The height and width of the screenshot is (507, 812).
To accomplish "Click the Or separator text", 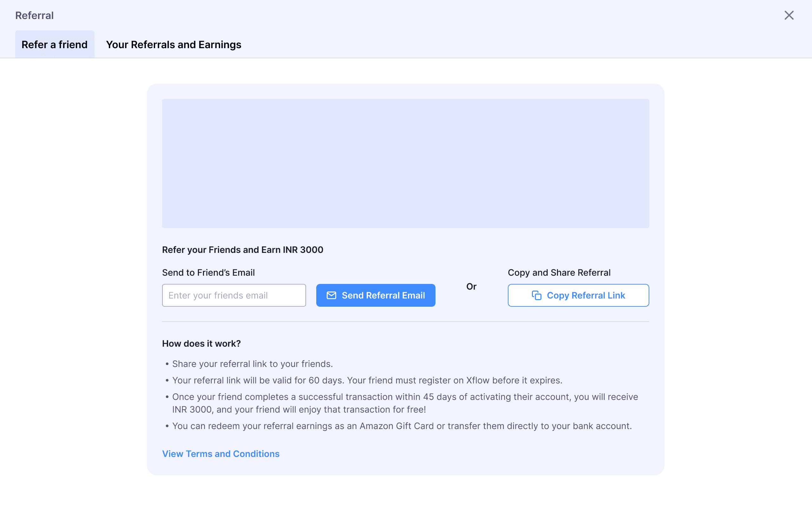I will pyautogui.click(x=471, y=286).
